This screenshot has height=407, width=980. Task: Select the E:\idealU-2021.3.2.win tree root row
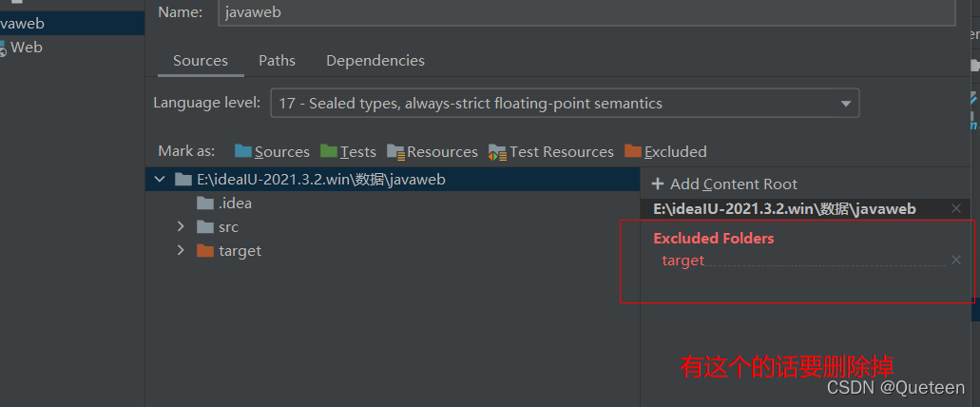(394, 180)
